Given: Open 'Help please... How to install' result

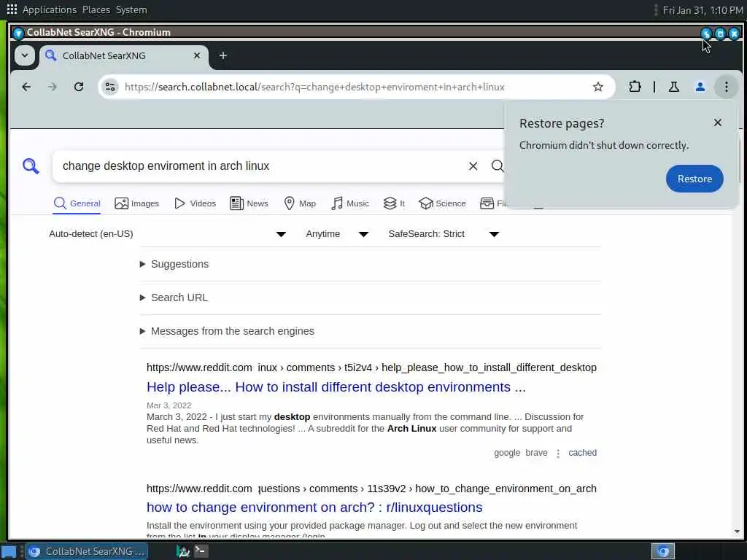Looking at the screenshot, I should [x=336, y=387].
